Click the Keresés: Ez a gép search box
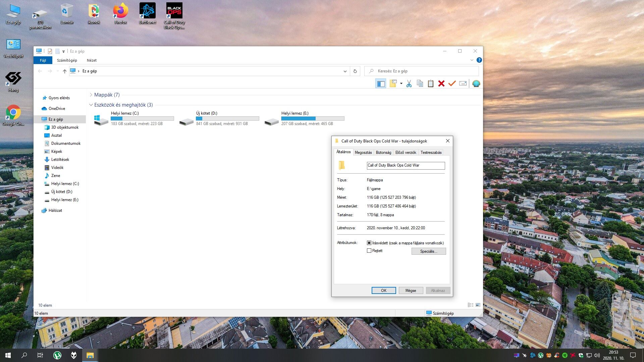 422,71
